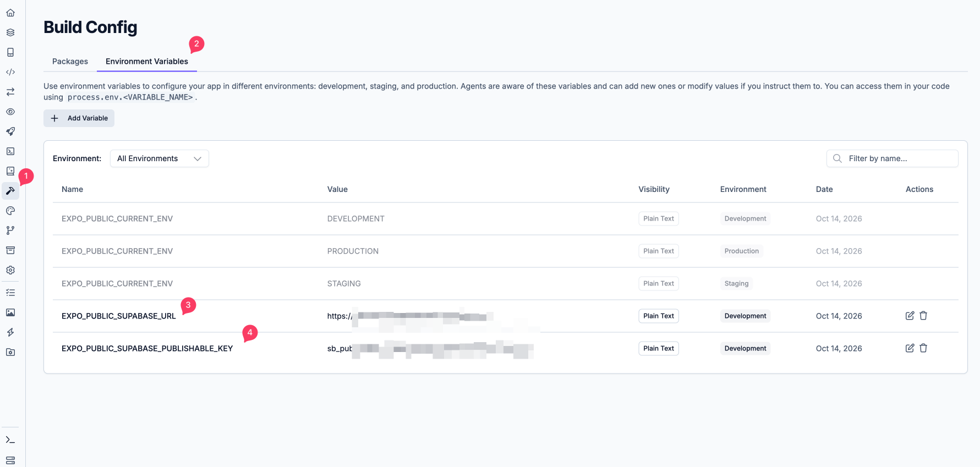The height and width of the screenshot is (467, 980).
Task: Select the Environment Variables tab
Action: point(147,62)
